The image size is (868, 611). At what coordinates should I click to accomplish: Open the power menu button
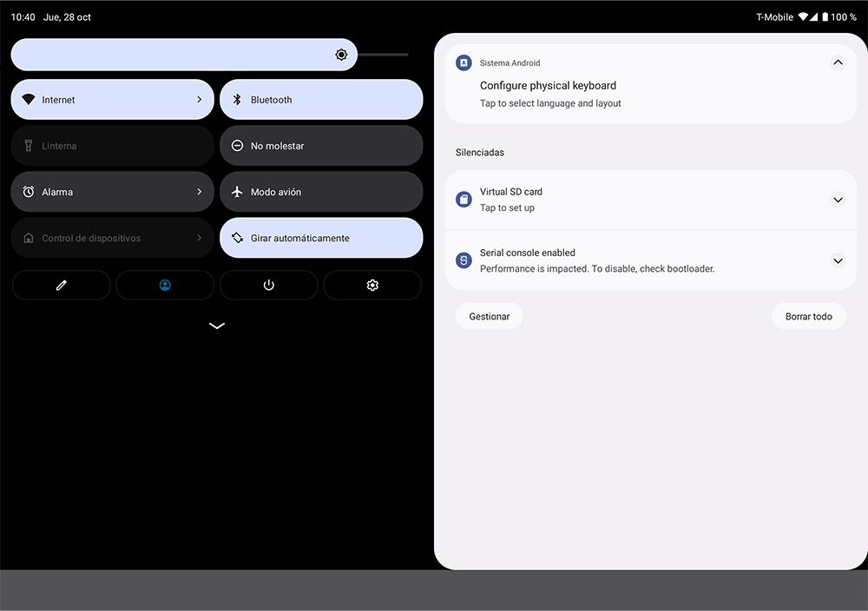tap(268, 285)
